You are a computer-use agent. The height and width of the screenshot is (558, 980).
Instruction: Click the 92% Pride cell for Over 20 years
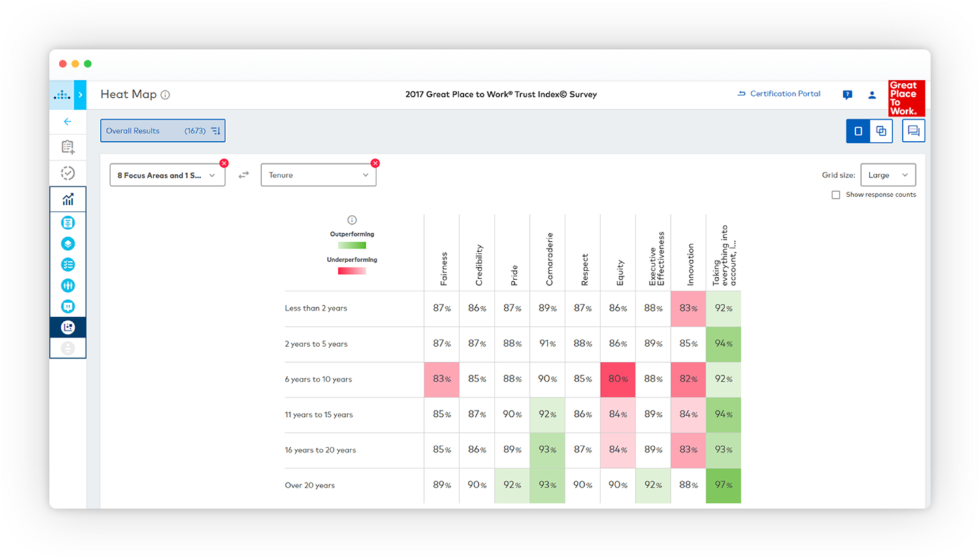pos(512,485)
